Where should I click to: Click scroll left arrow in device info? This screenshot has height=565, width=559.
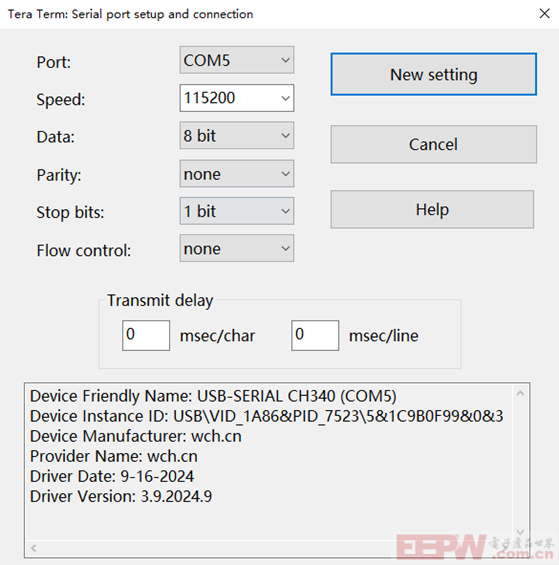34,548
